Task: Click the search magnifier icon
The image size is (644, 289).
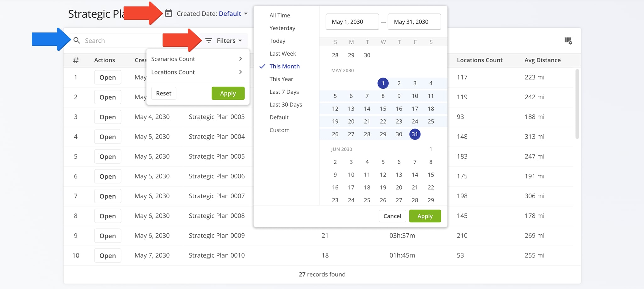Action: pyautogui.click(x=77, y=41)
